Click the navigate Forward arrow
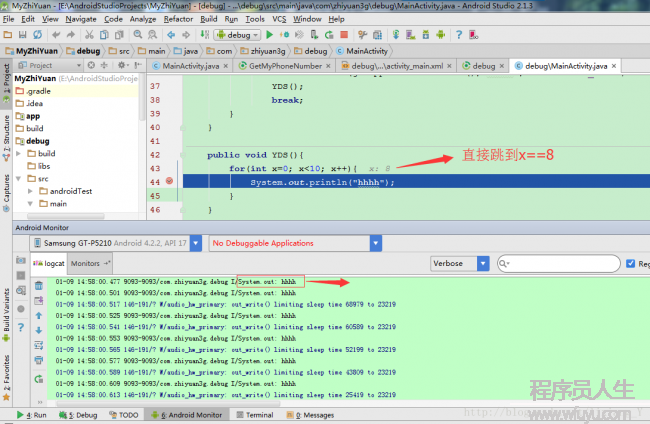 pyautogui.click(x=186, y=35)
